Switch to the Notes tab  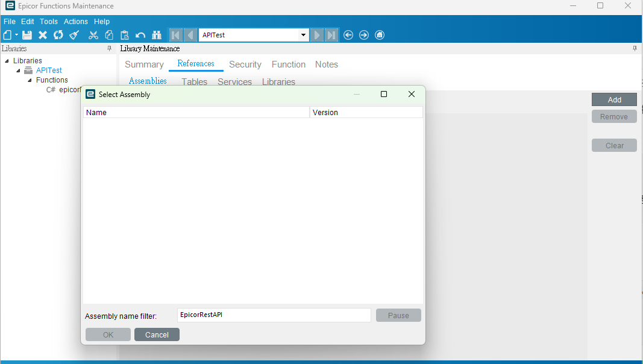(x=327, y=64)
